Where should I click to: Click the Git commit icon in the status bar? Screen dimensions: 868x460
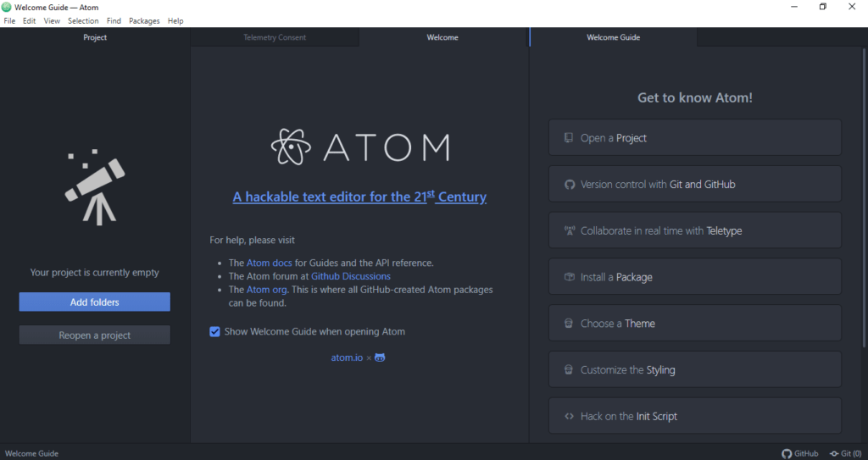pyautogui.click(x=834, y=453)
